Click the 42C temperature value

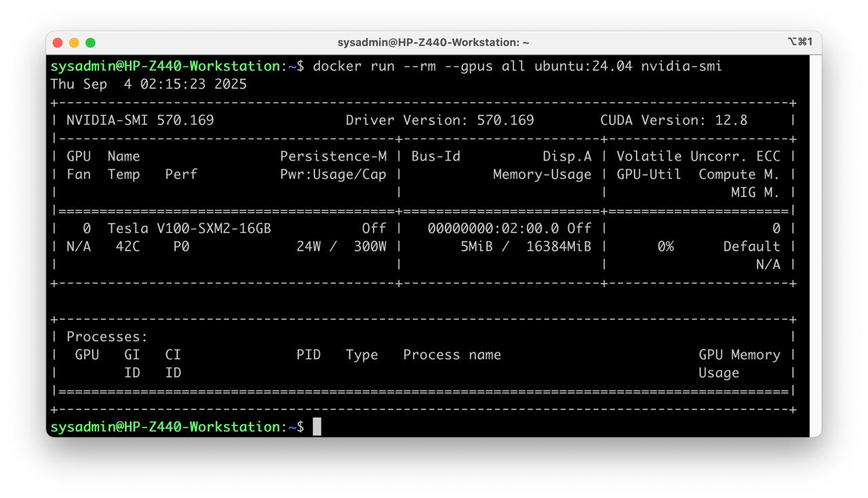point(127,247)
